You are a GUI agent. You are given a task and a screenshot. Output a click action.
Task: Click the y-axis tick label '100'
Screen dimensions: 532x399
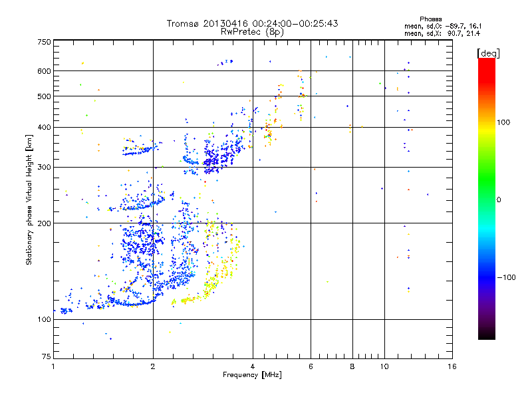pos(44,320)
